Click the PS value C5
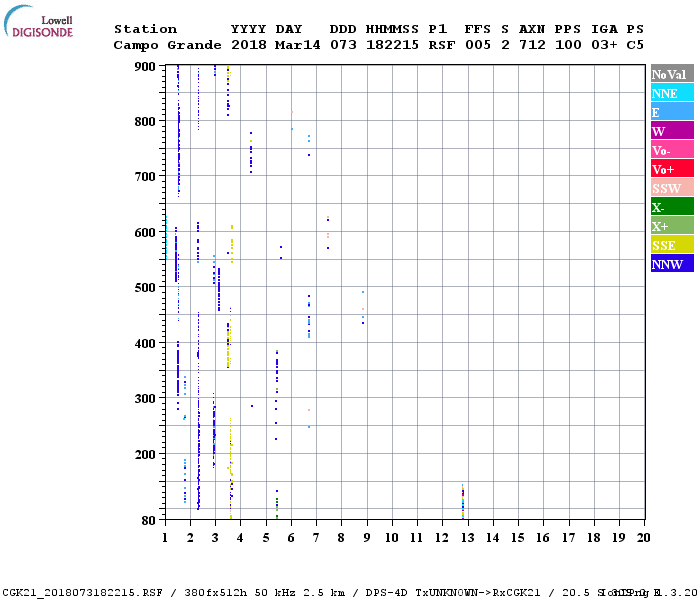The height and width of the screenshot is (600, 700). [635, 45]
